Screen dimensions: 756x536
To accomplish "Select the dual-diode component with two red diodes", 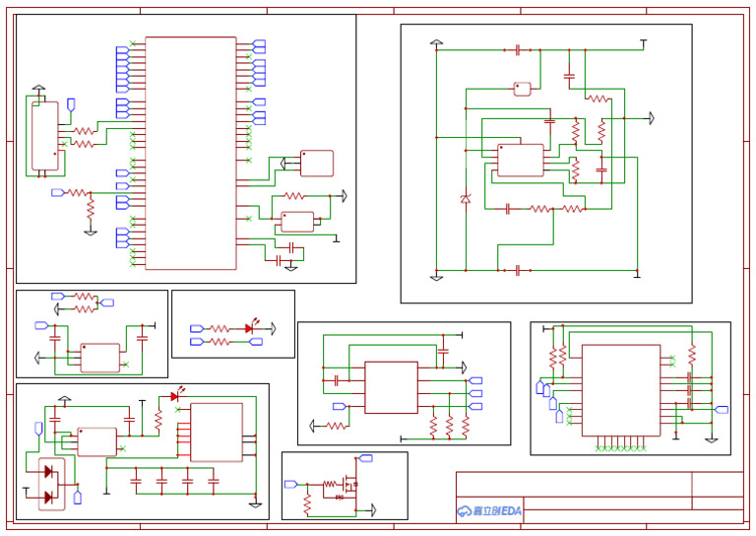I will [51, 484].
